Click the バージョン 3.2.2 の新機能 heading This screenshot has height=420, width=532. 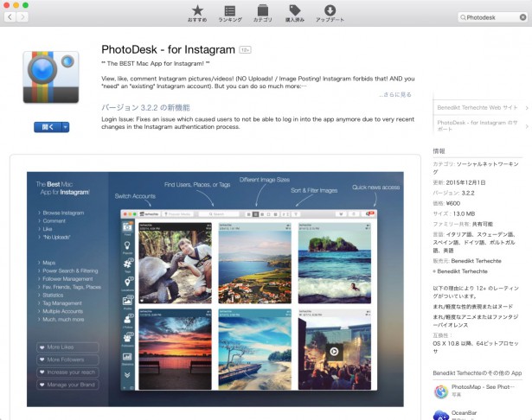tap(145, 108)
